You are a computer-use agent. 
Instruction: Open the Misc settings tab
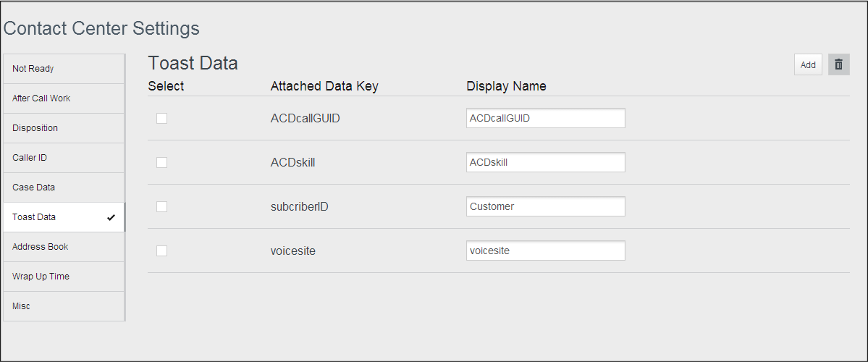click(x=64, y=306)
